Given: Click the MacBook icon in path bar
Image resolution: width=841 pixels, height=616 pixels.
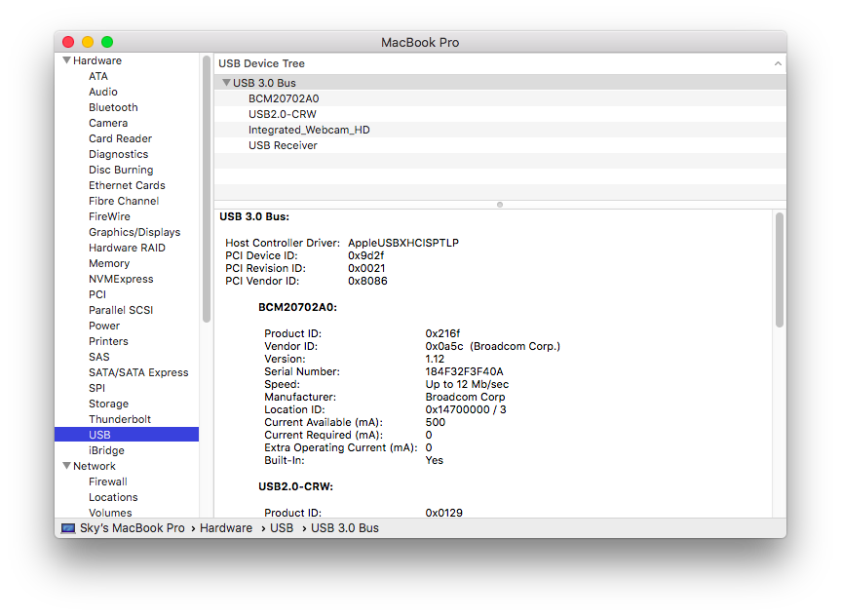Looking at the screenshot, I should point(68,528).
